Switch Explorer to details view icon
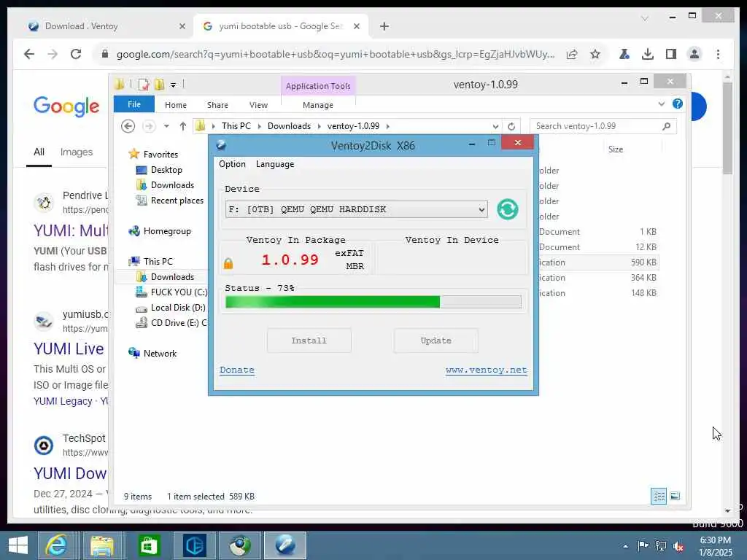The width and height of the screenshot is (747, 560). 659,496
